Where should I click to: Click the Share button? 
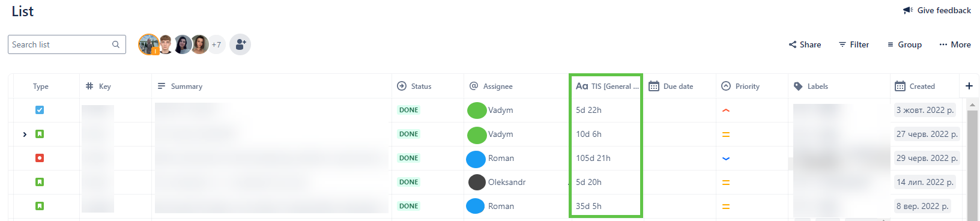[x=805, y=44]
